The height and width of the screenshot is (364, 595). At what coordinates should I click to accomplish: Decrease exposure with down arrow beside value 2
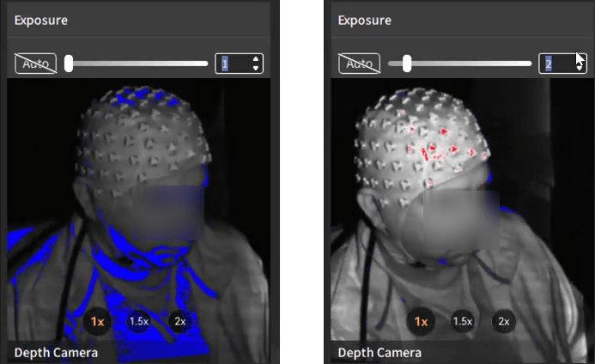(x=580, y=68)
